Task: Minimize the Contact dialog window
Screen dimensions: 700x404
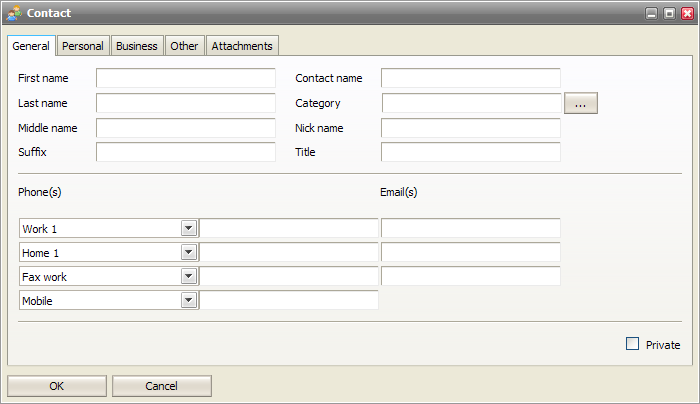Action: click(651, 13)
